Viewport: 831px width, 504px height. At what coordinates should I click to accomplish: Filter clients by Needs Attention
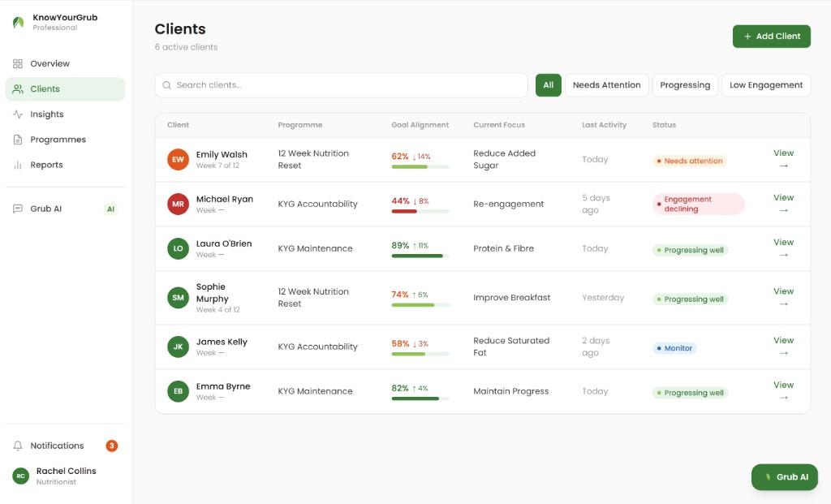click(x=606, y=85)
